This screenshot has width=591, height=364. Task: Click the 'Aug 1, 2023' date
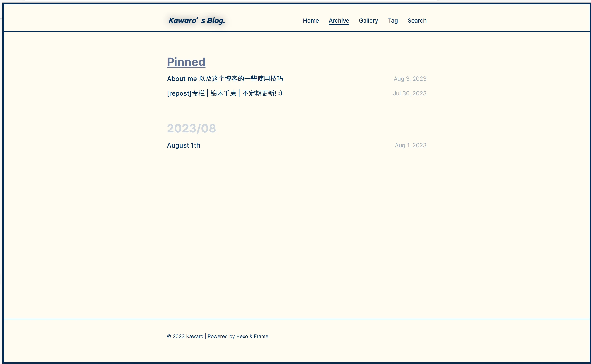(x=410, y=145)
